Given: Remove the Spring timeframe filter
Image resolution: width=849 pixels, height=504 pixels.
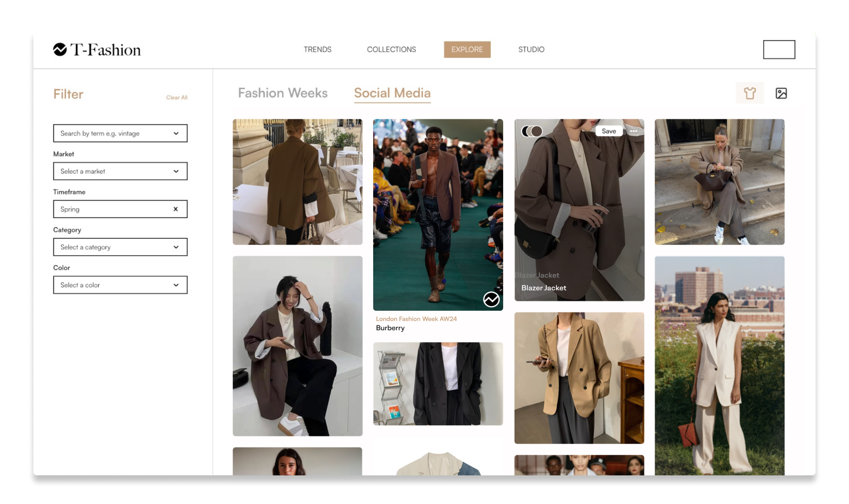Looking at the screenshot, I should (x=175, y=209).
